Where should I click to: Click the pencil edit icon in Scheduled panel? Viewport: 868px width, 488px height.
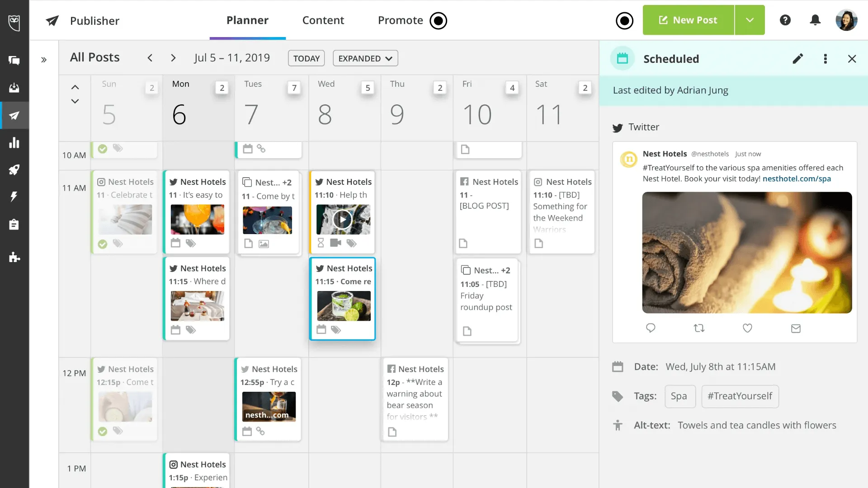[x=798, y=59]
